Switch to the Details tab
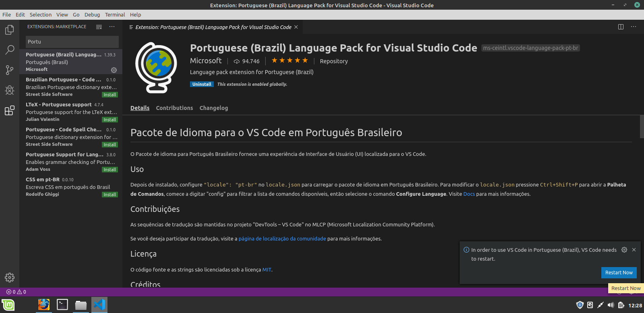Image resolution: width=644 pixels, height=313 pixels. (140, 108)
